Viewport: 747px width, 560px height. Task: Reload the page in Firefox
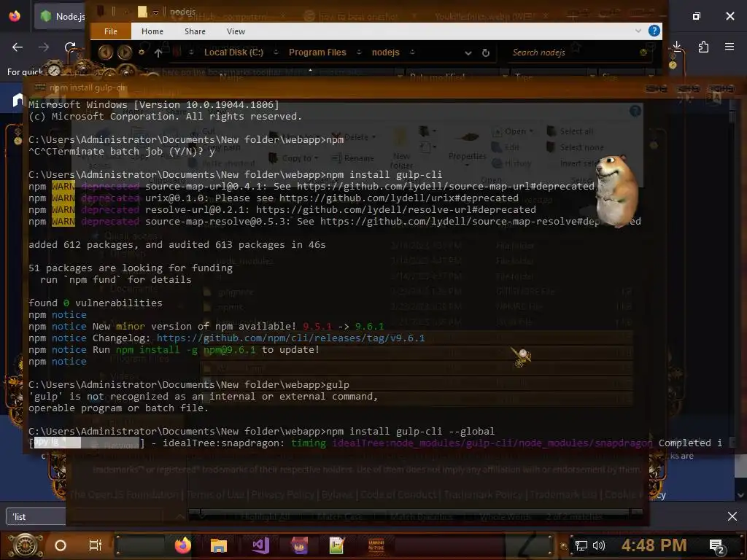[70, 47]
